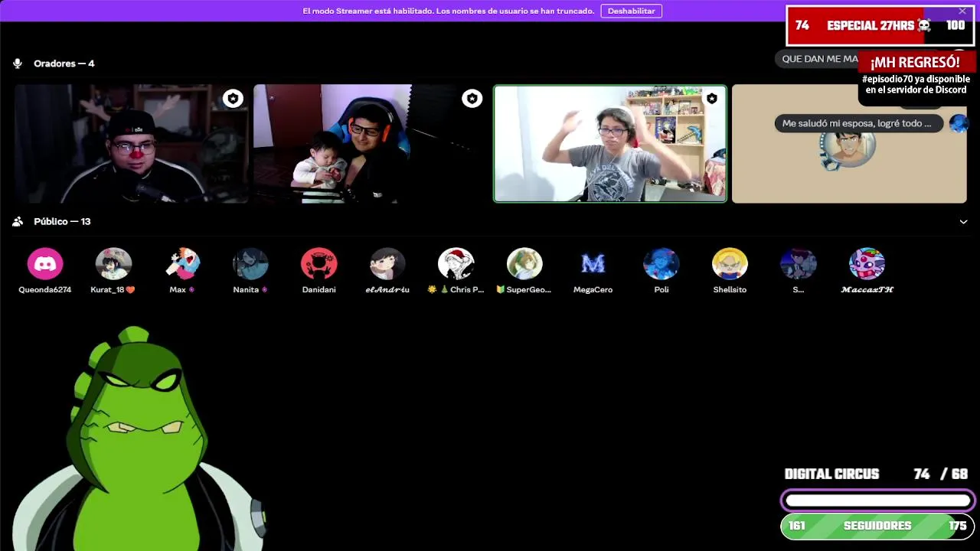980x551 pixels.
Task: Open SuperGeo...'s audience avatar
Action: (x=524, y=264)
